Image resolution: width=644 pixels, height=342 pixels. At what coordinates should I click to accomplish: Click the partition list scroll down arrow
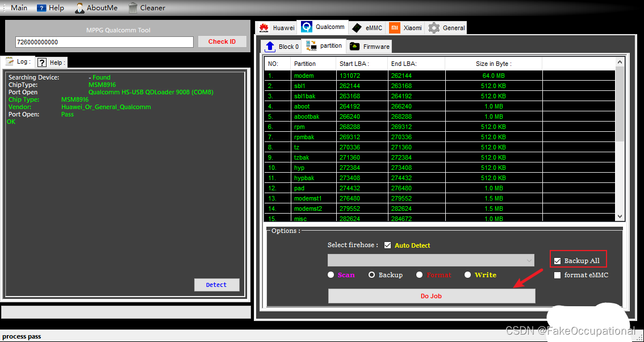[x=620, y=216]
